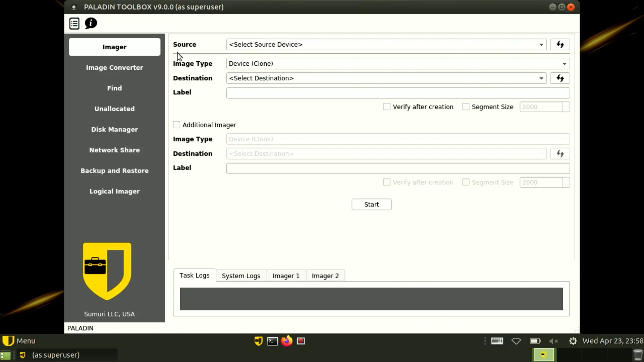
Task: Focus the Additional Imager Label field
Action: 398,168
